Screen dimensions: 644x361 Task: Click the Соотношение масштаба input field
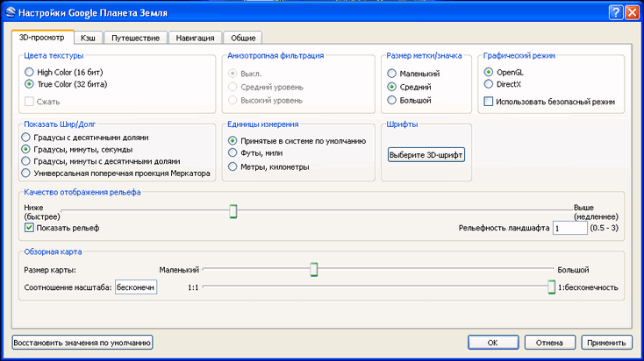point(136,287)
